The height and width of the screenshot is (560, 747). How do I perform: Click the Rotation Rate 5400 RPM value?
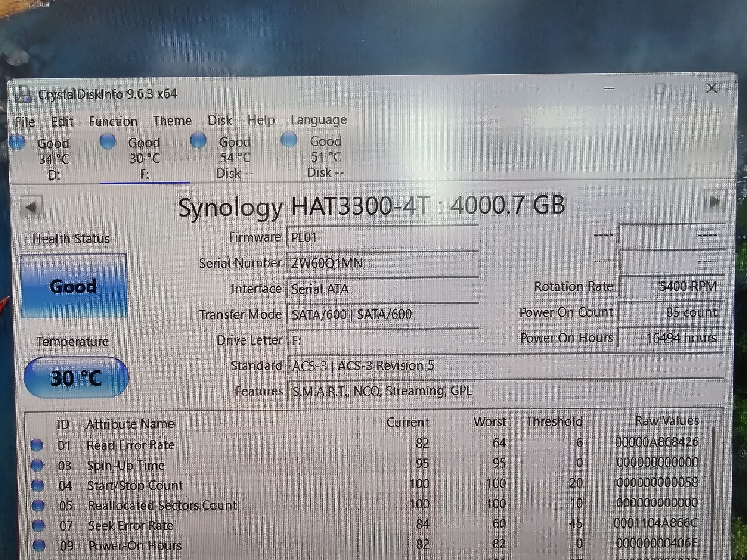(672, 286)
